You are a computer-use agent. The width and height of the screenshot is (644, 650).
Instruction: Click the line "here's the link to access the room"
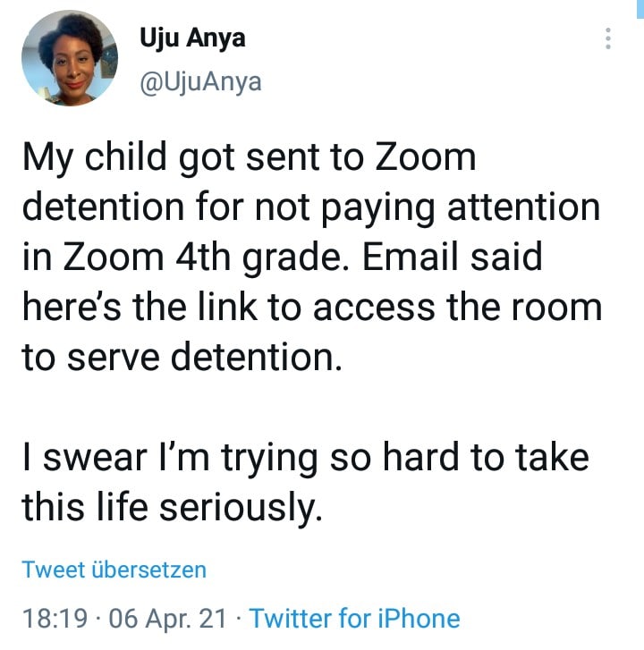(311, 308)
